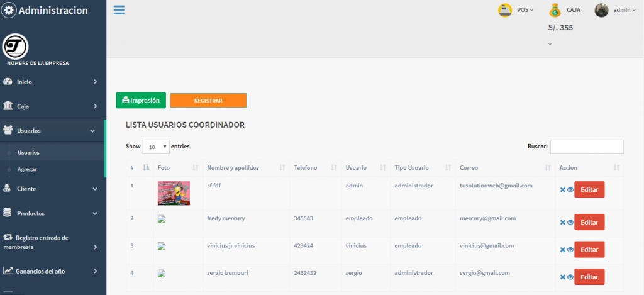Click the Buscar search input field
The image size is (644, 295).
(x=587, y=147)
